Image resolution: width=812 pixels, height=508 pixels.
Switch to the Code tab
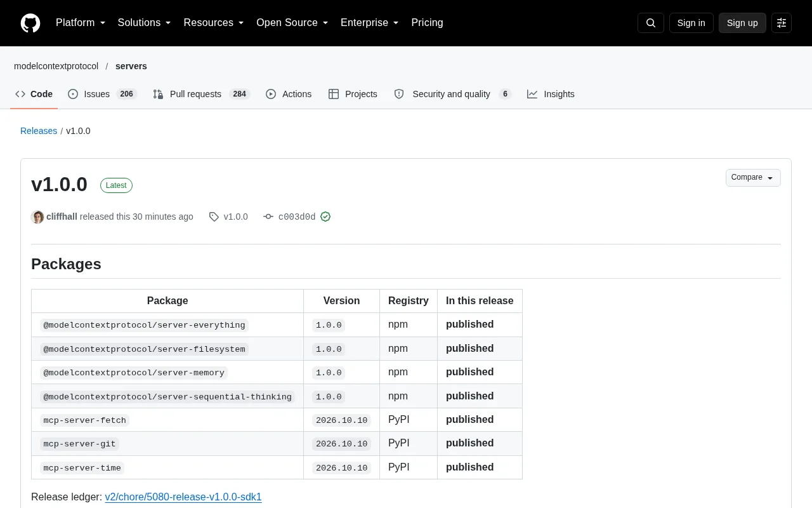click(x=34, y=94)
